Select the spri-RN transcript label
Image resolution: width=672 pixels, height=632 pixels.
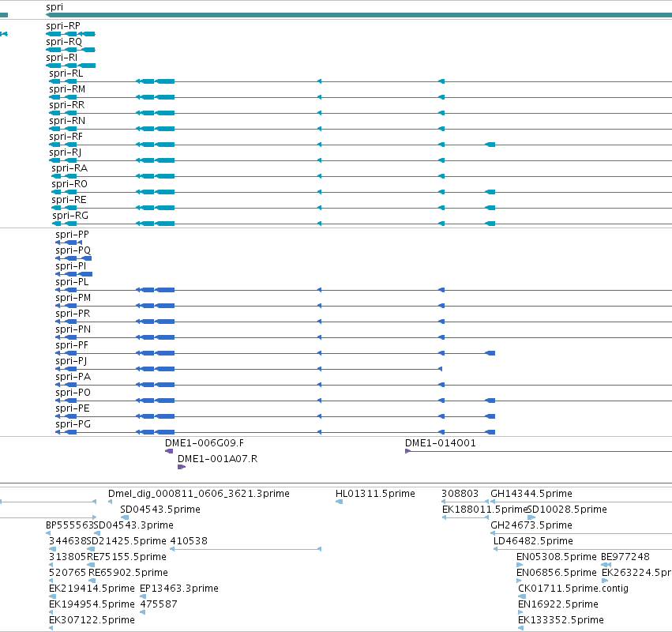coord(67,121)
